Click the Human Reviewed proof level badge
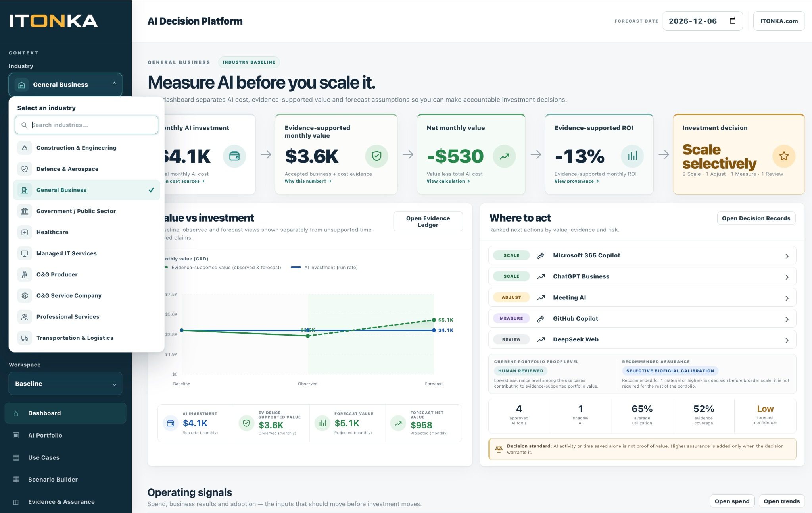This screenshot has width=812, height=513. pos(521,371)
